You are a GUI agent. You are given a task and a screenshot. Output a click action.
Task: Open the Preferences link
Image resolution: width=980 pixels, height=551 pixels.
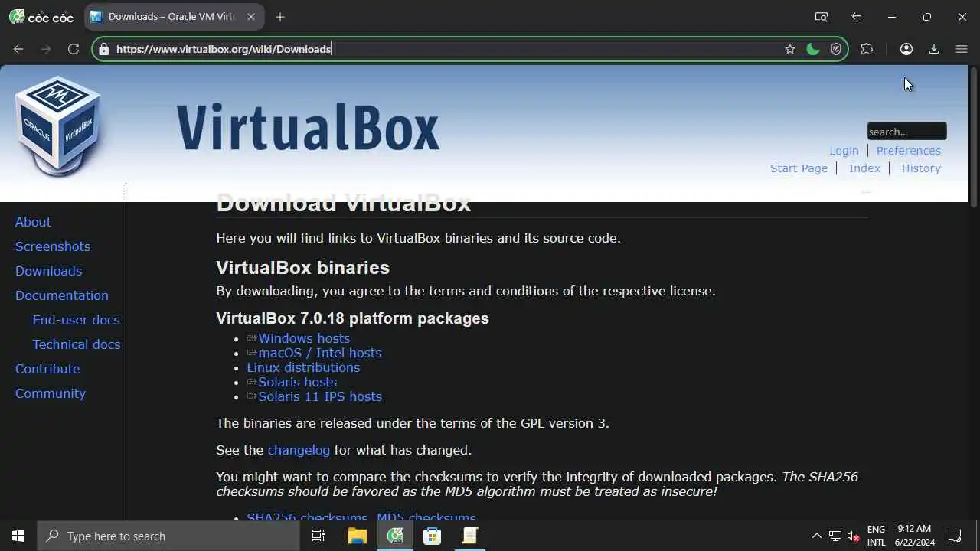(x=909, y=151)
